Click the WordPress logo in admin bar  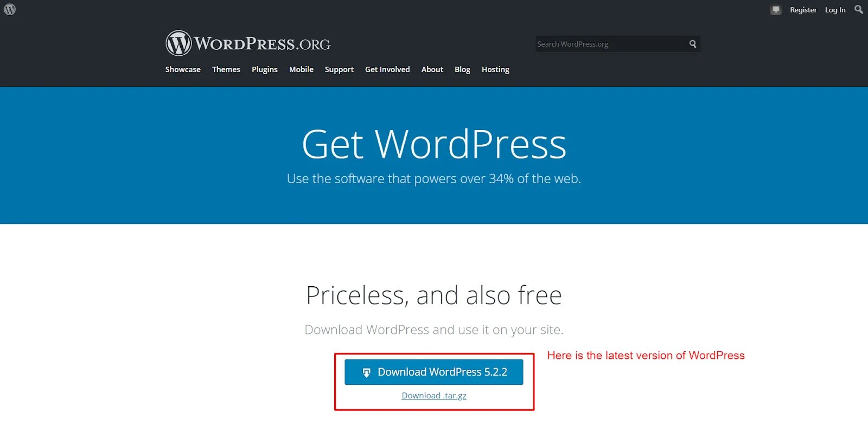10,10
